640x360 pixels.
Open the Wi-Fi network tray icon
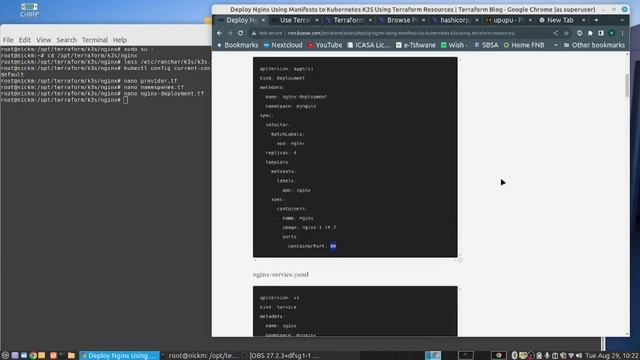pos(571,356)
